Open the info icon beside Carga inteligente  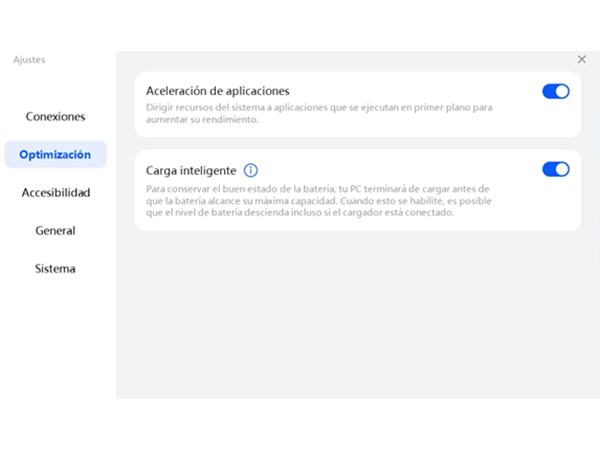(x=251, y=170)
